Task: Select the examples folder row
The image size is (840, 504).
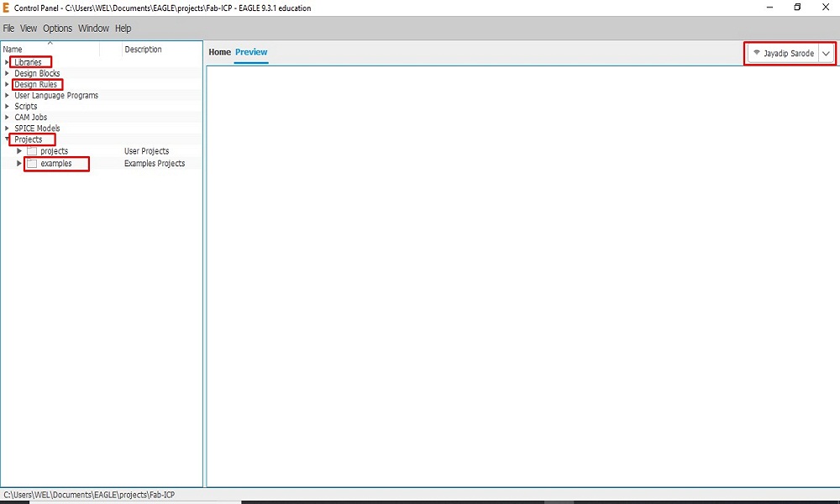Action: coord(102,163)
